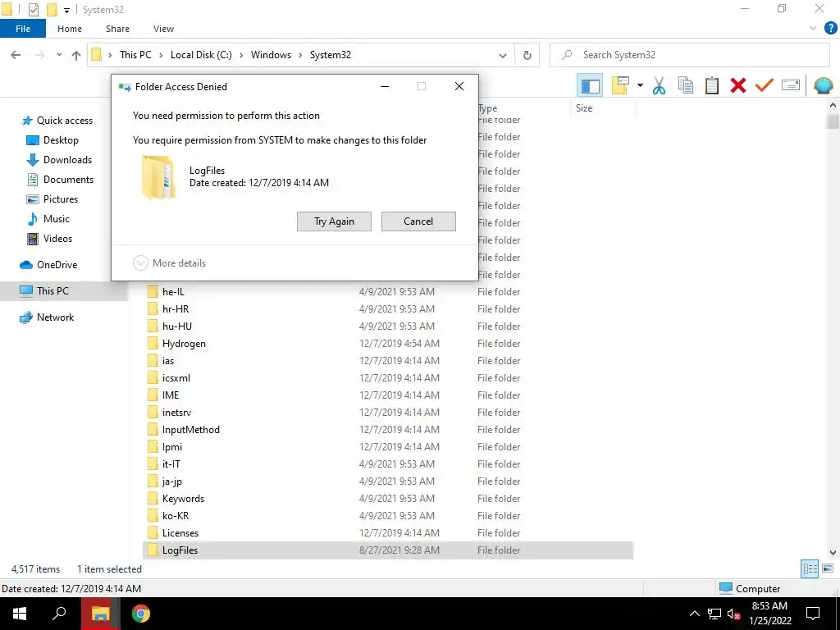Select the hu-HU folder row
The height and width of the screenshot is (630, 840).
(x=389, y=326)
